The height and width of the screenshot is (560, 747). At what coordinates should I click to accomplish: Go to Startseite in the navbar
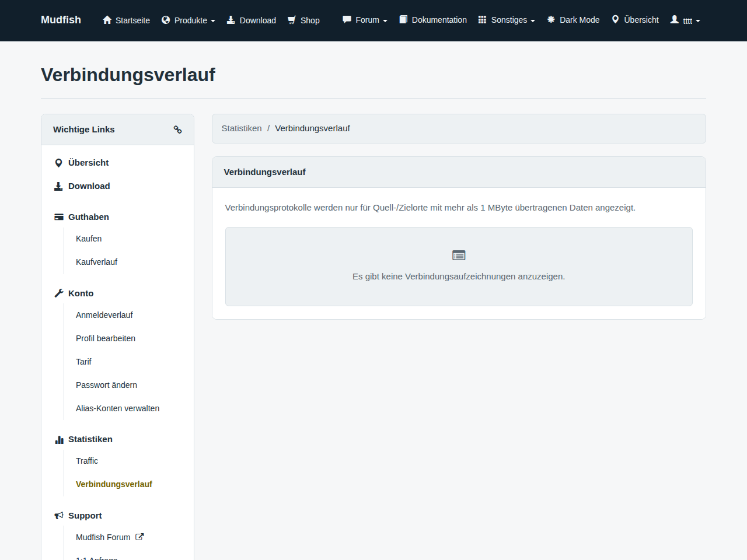pyautogui.click(x=126, y=20)
